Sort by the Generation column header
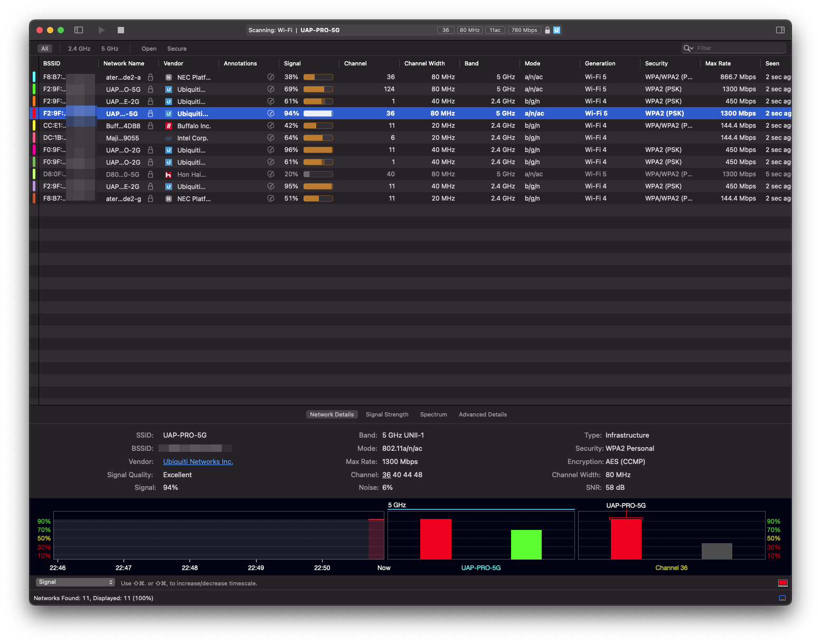Image resolution: width=821 pixels, height=644 pixels. coord(609,63)
